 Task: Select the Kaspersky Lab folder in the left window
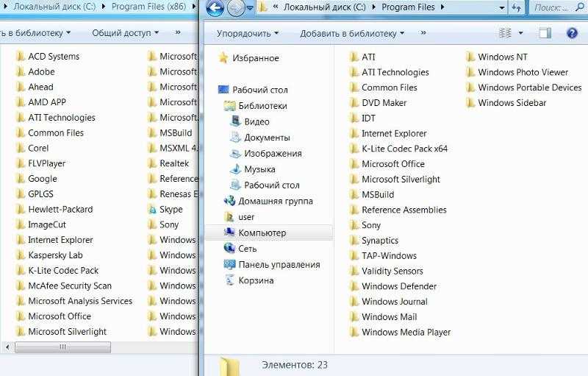coord(49,255)
